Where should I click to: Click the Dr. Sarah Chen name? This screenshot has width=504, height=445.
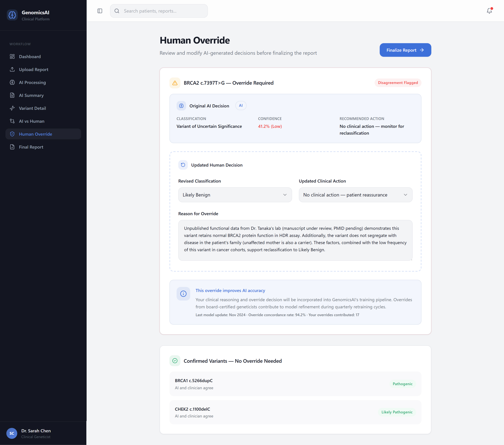click(36, 431)
